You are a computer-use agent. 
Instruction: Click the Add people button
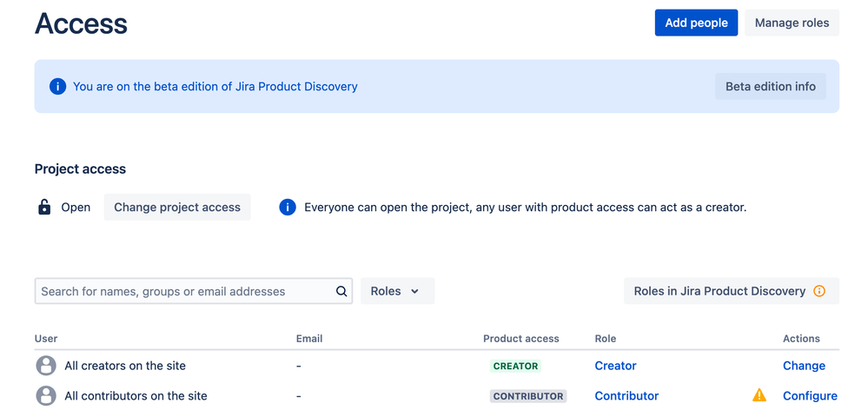pos(696,23)
